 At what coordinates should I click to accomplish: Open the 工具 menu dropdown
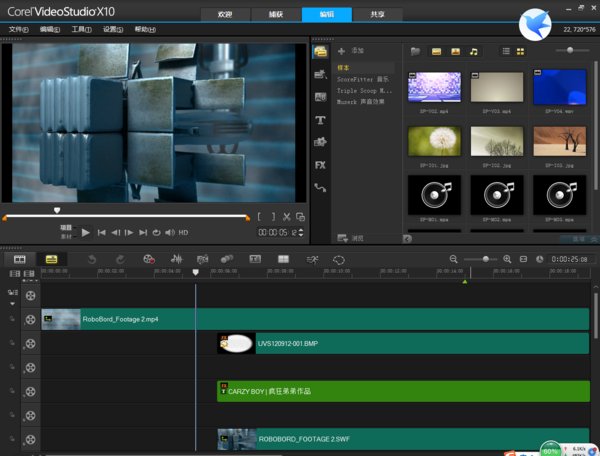81,30
